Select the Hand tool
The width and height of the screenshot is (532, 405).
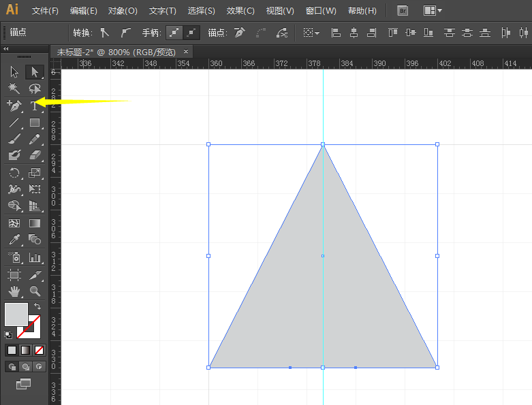pyautogui.click(x=14, y=291)
